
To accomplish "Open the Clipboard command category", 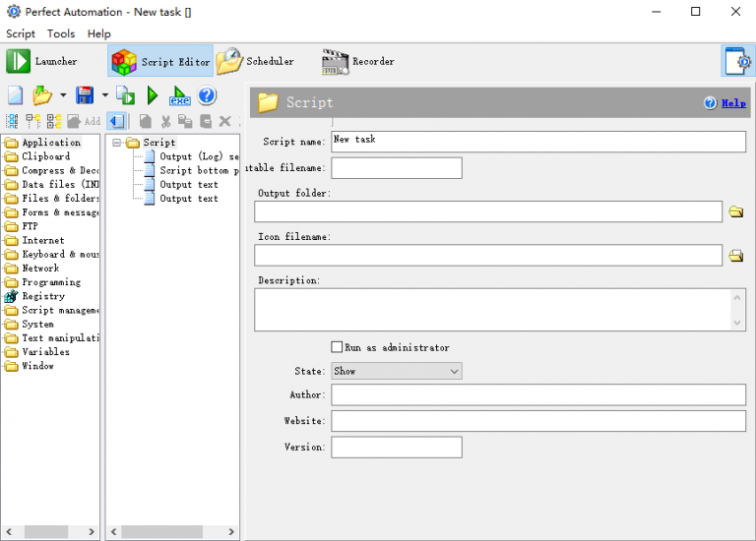I will 45,156.
